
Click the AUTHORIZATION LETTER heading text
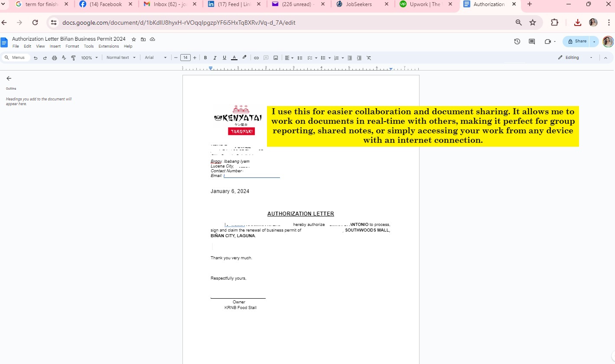(301, 214)
